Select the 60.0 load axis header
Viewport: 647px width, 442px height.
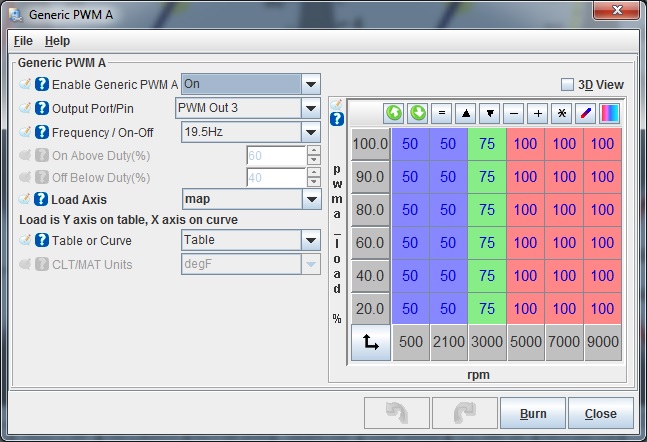pyautogui.click(x=370, y=243)
